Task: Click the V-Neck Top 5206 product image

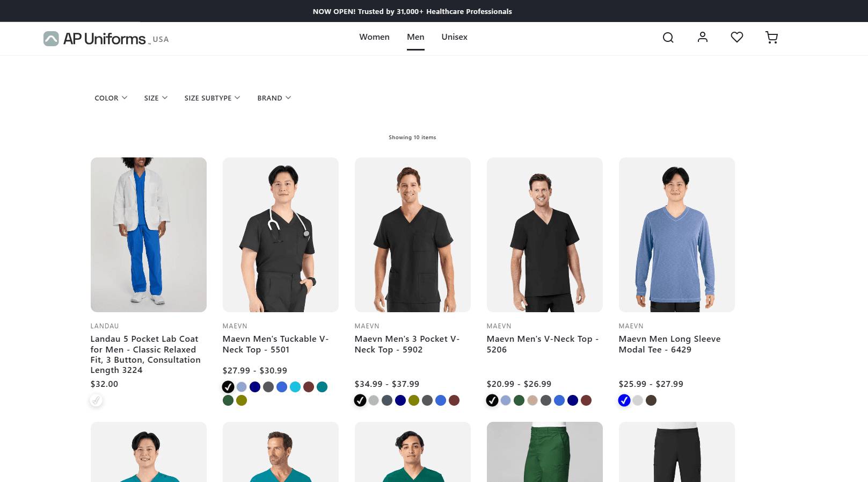Action: click(545, 235)
